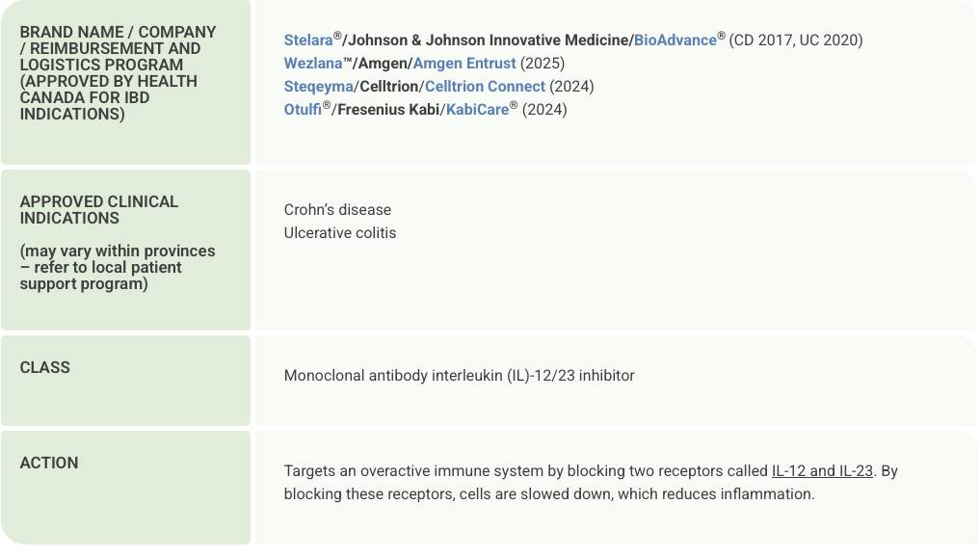Follow the Amgen Entrust program link
Image resolution: width=980 pixels, height=557 pixels.
464,64
